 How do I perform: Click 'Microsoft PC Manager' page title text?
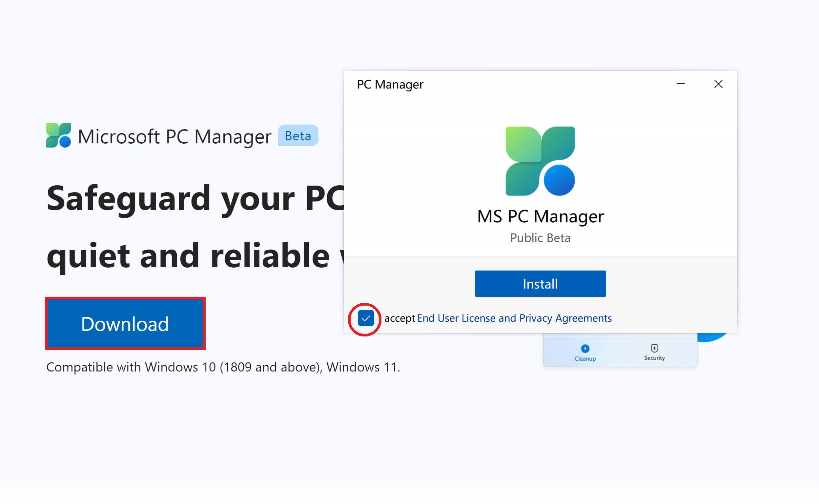(175, 137)
